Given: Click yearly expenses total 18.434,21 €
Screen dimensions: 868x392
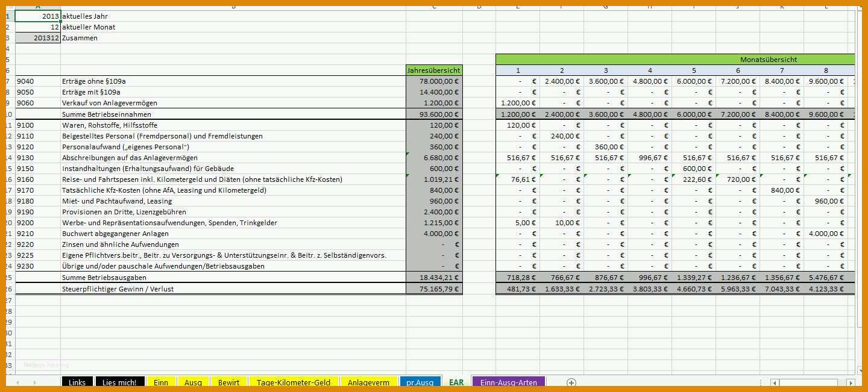Looking at the screenshot, I should coord(434,278).
